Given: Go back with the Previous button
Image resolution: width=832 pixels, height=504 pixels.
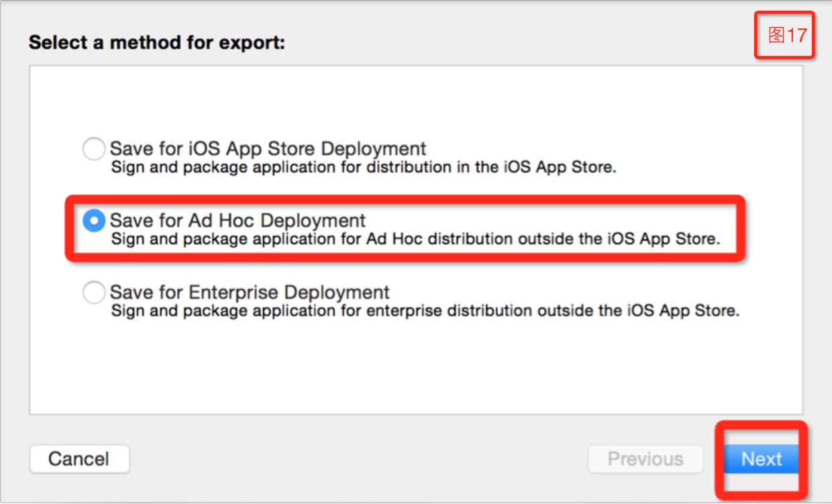Looking at the screenshot, I should point(645,459).
